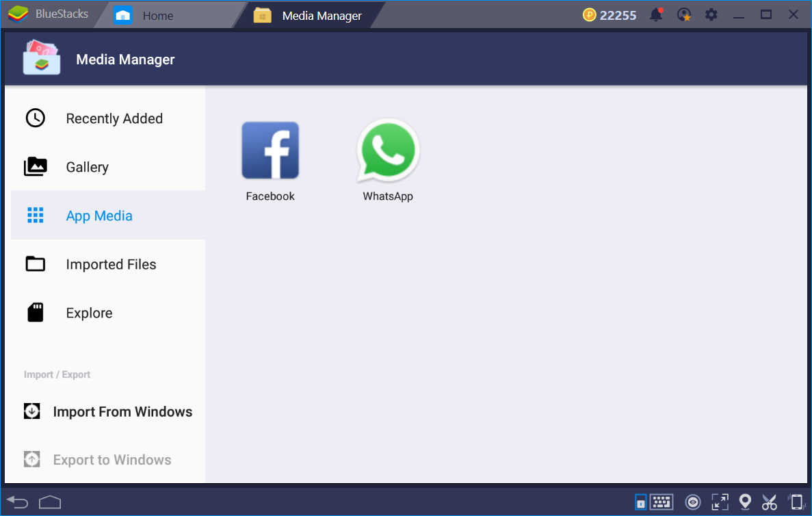Image resolution: width=812 pixels, height=516 pixels.
Task: Click the bottom bar icon left of the keyboard
Action: click(x=640, y=502)
